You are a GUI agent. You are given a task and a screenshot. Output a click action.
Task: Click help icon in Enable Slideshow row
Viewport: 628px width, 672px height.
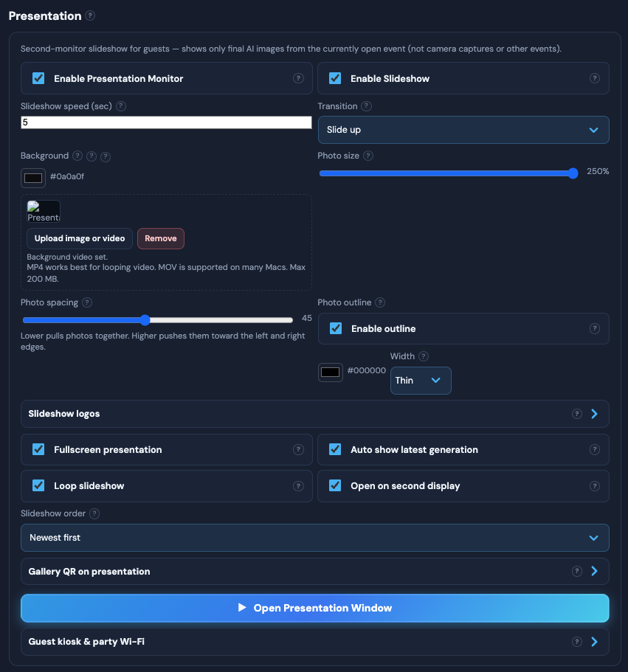point(595,78)
